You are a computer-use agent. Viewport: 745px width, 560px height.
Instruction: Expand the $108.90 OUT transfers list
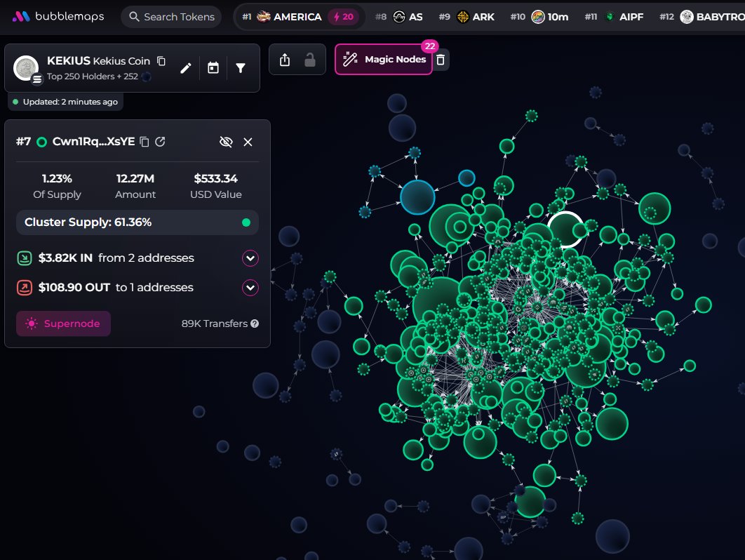click(x=250, y=288)
